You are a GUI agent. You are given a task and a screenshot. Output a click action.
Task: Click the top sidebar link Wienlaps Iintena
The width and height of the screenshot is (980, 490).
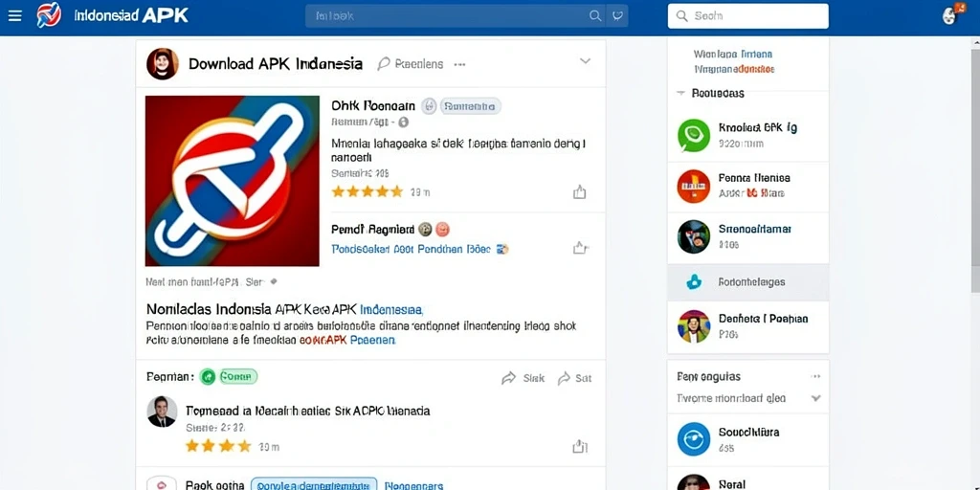732,55
